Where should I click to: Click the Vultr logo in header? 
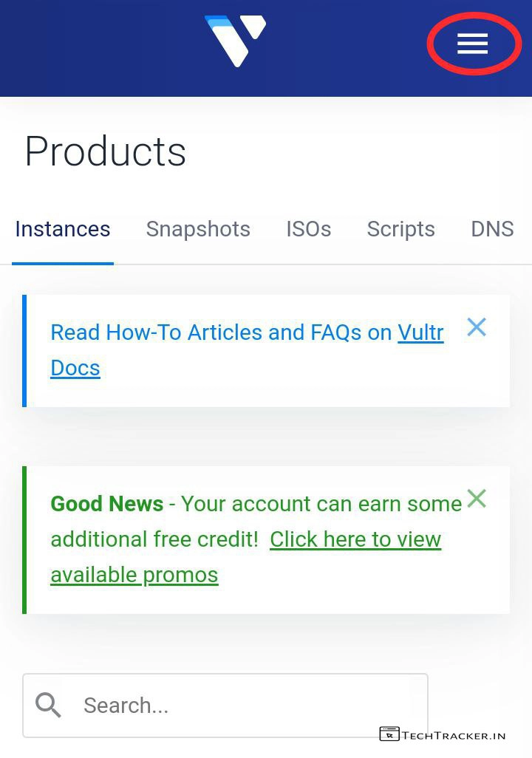(x=235, y=41)
